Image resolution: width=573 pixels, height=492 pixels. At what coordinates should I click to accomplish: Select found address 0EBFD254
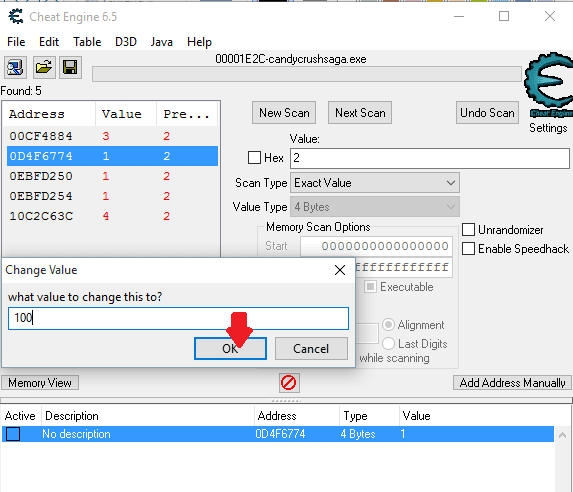pos(112,196)
